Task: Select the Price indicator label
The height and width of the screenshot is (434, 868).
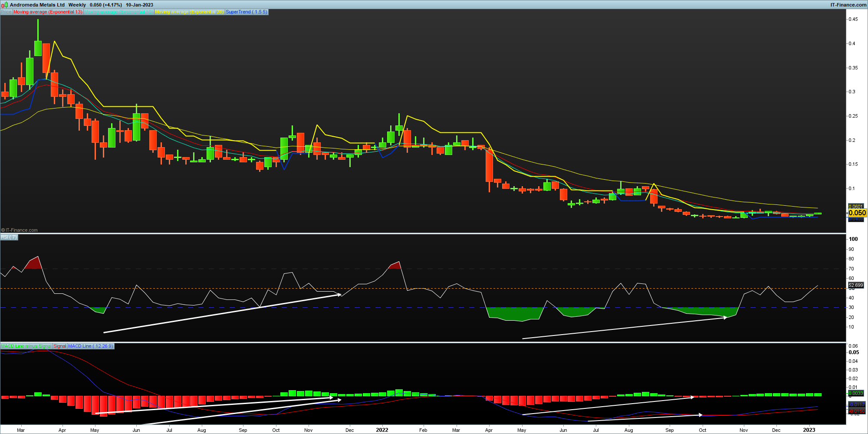Action: [6, 12]
